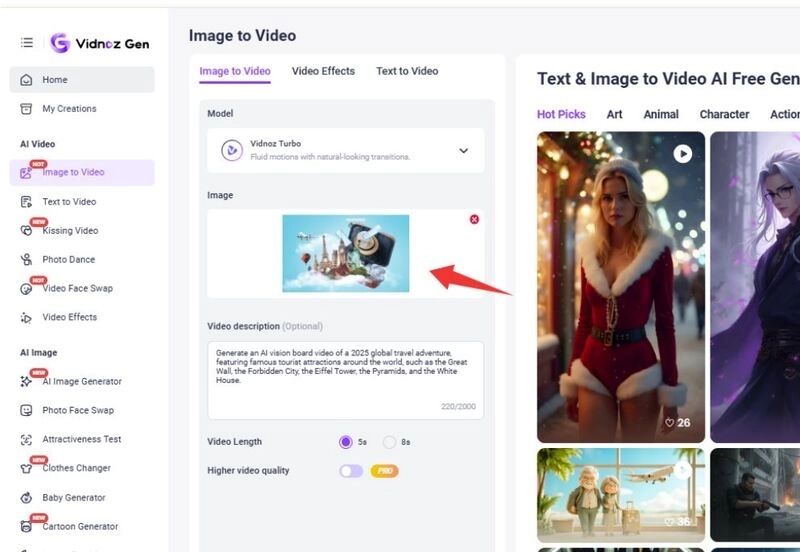Click the Kissing Video heart icon
Image resolution: width=800 pixels, height=552 pixels.
(x=26, y=231)
